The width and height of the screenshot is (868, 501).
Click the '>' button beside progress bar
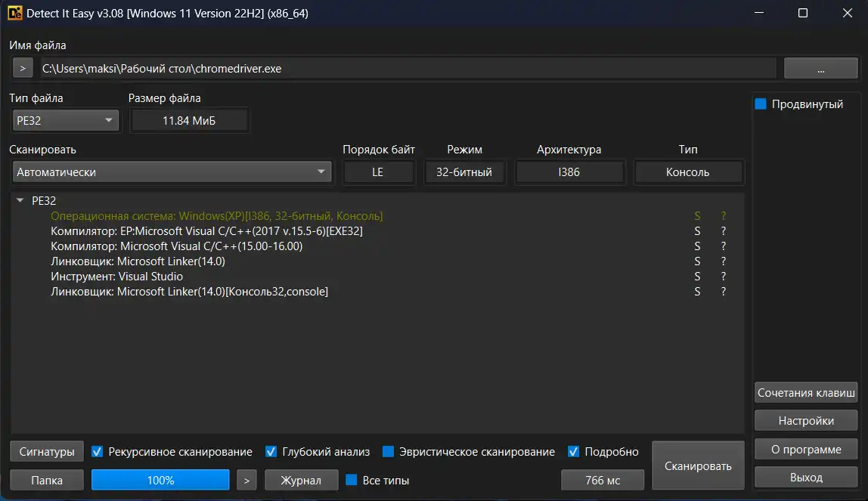(247, 480)
